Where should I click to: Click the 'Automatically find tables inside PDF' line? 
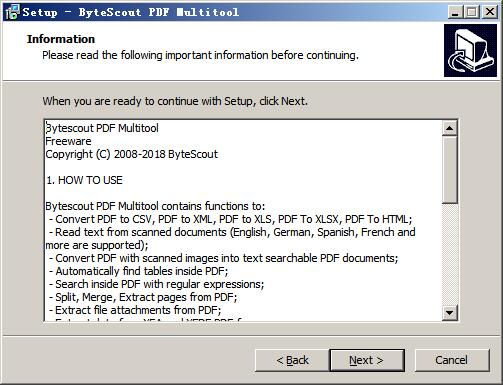[x=139, y=271]
